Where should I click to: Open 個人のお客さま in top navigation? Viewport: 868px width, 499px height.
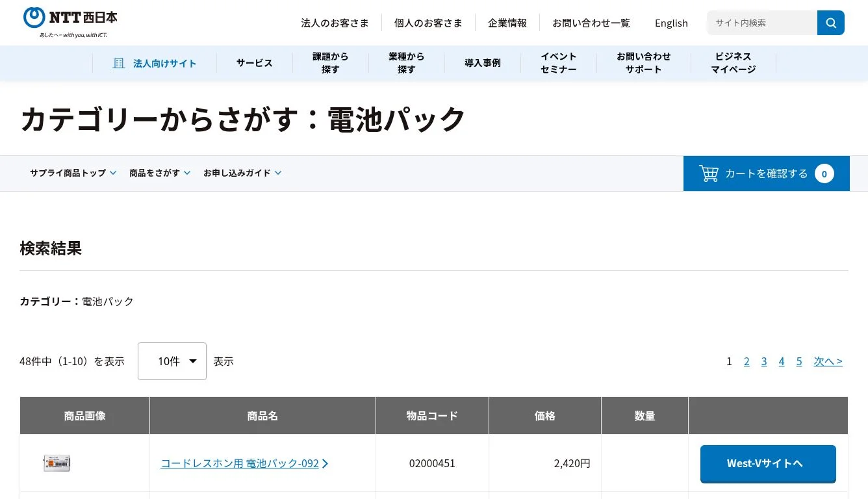tap(428, 23)
